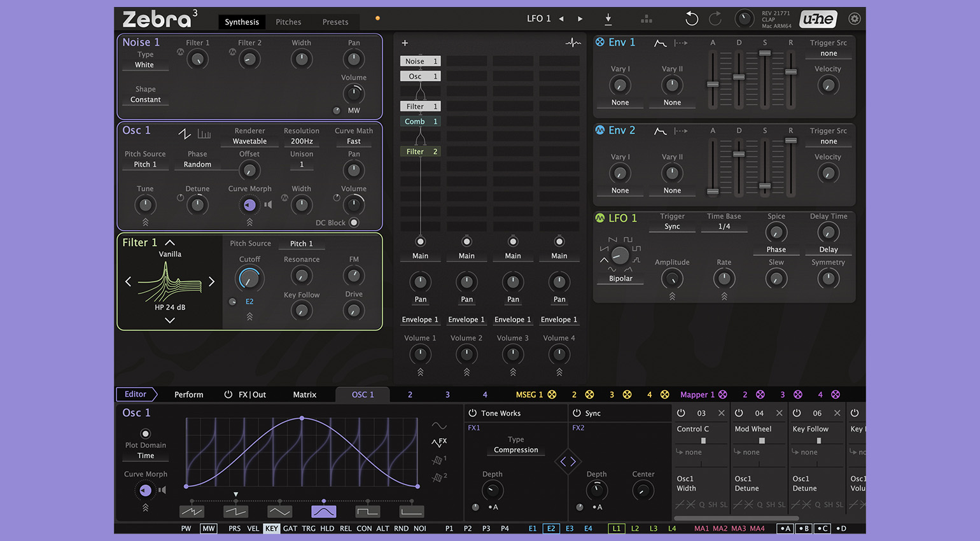
Task: Click the u-he logo
Action: tap(818, 19)
